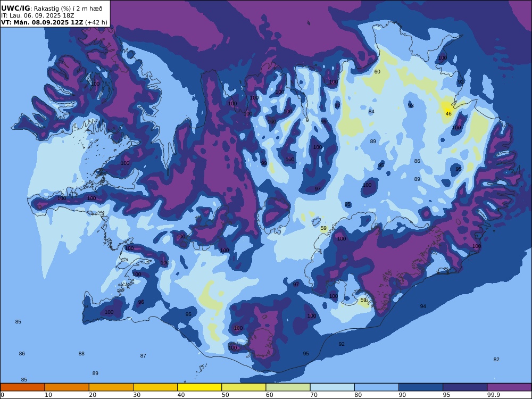This screenshot has height=399, width=532.
Task: Select the offshore value 94
Action: coord(423,306)
